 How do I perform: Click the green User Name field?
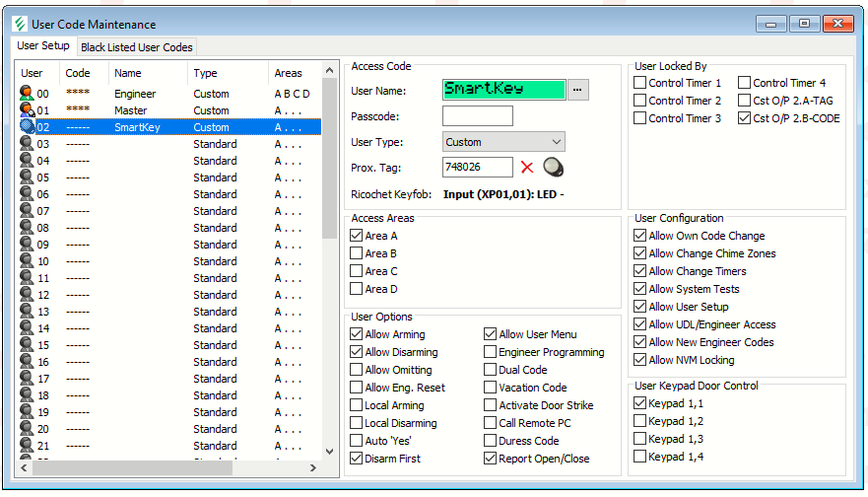(503, 90)
